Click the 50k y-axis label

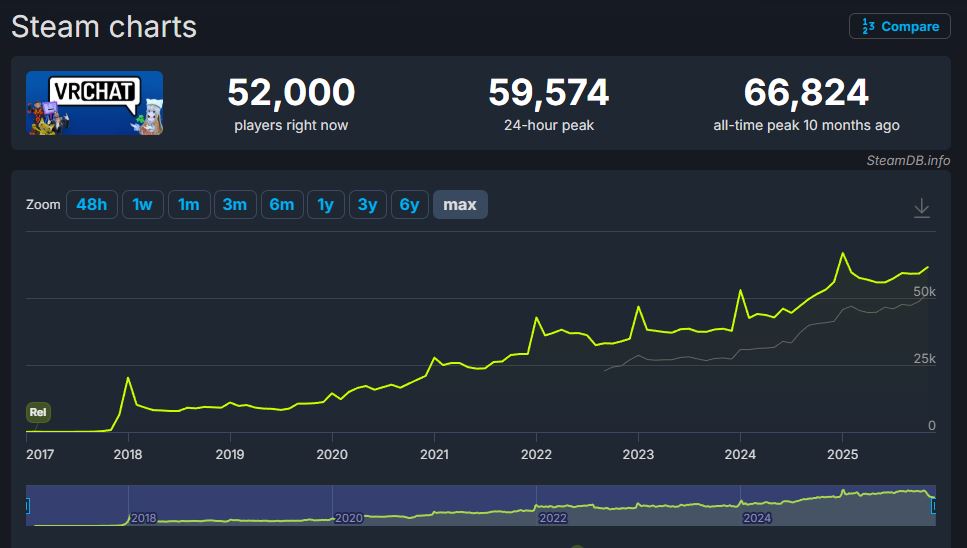pyautogui.click(x=924, y=292)
